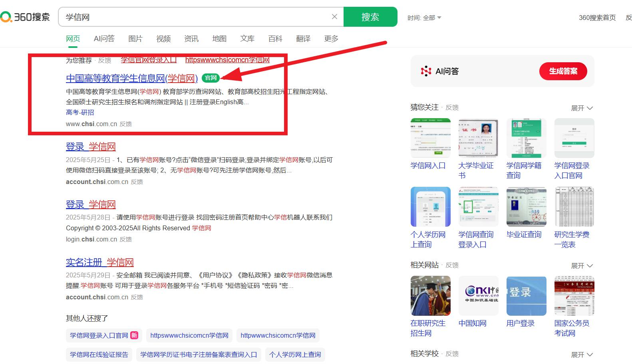Open the 学信网查询登录入口 thumbnail
632x364 pixels.
479,207
